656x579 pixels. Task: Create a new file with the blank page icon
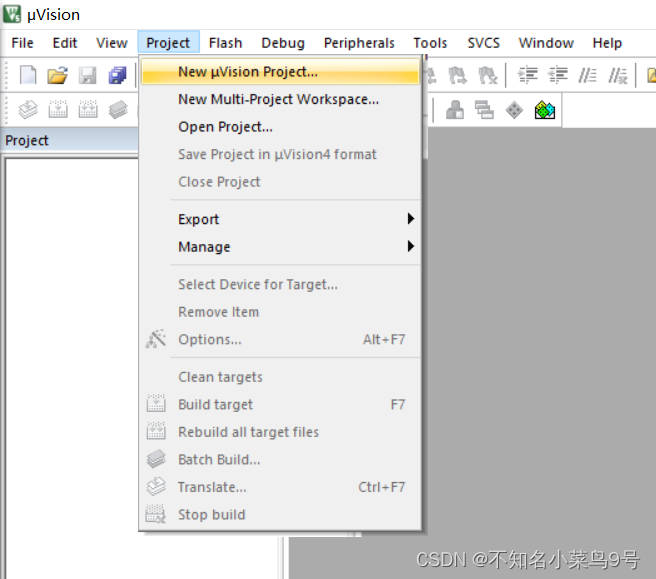tap(28, 75)
